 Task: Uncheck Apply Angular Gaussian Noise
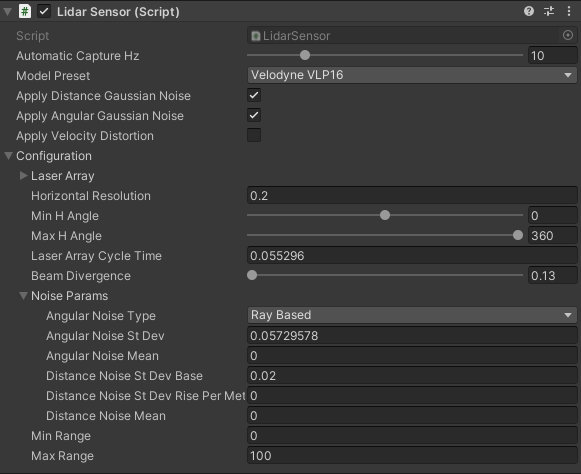[x=254, y=115]
